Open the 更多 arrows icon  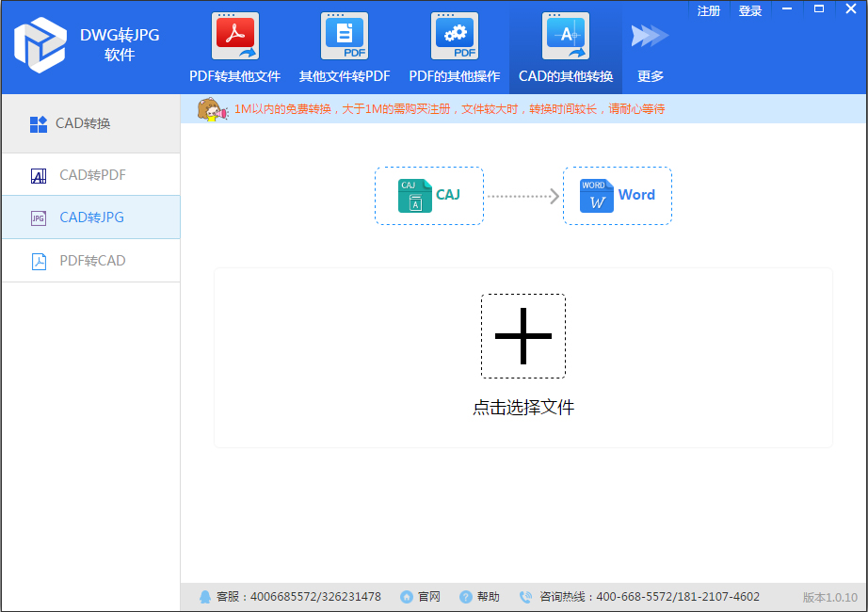coord(649,34)
